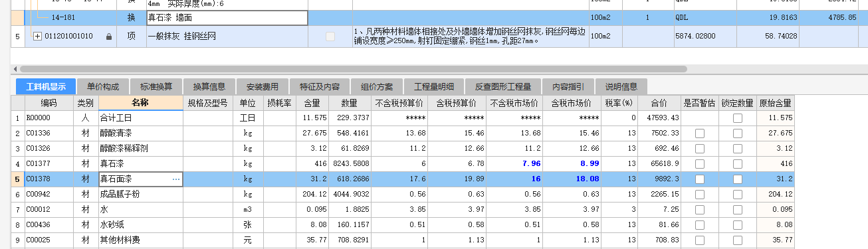Switch to the 内容指引 tab

coord(568,86)
